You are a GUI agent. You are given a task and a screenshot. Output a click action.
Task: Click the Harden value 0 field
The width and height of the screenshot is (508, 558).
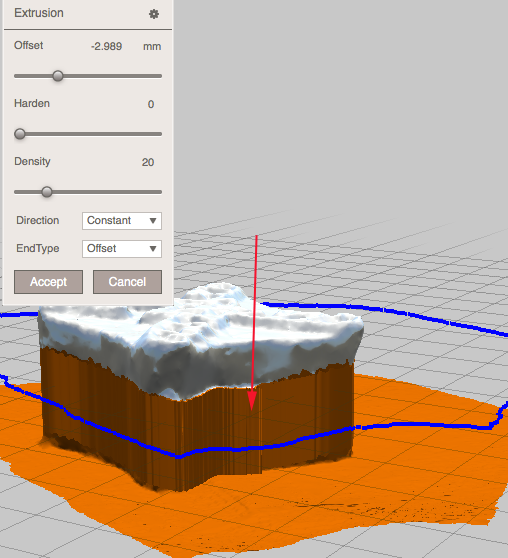(151, 104)
